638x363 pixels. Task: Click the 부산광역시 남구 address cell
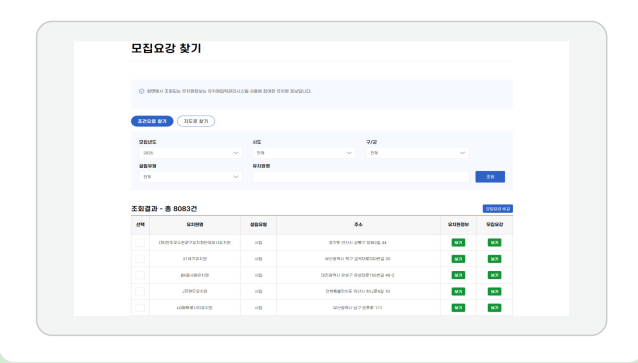358,308
